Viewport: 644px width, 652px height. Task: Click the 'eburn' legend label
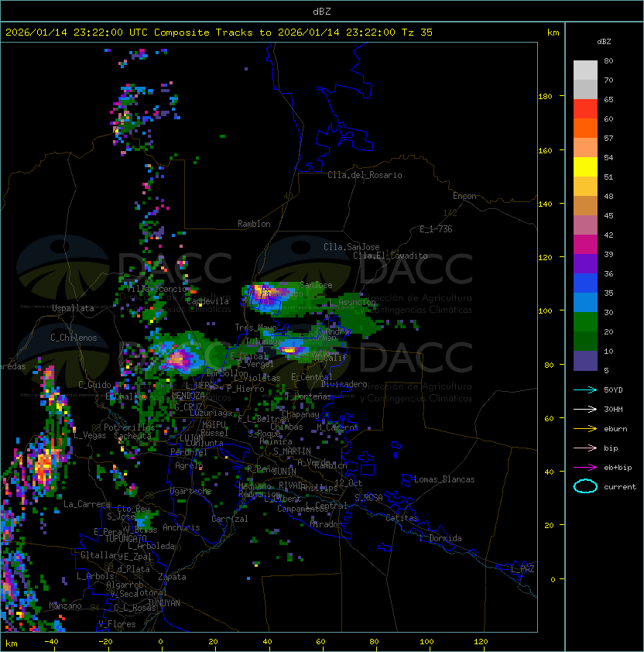click(615, 429)
